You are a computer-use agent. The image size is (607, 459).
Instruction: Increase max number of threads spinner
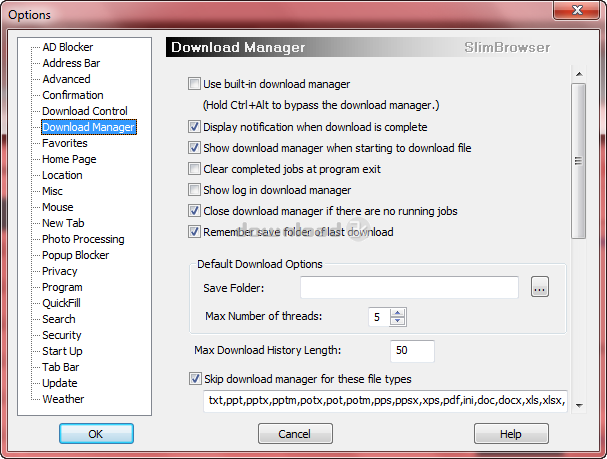point(398,312)
